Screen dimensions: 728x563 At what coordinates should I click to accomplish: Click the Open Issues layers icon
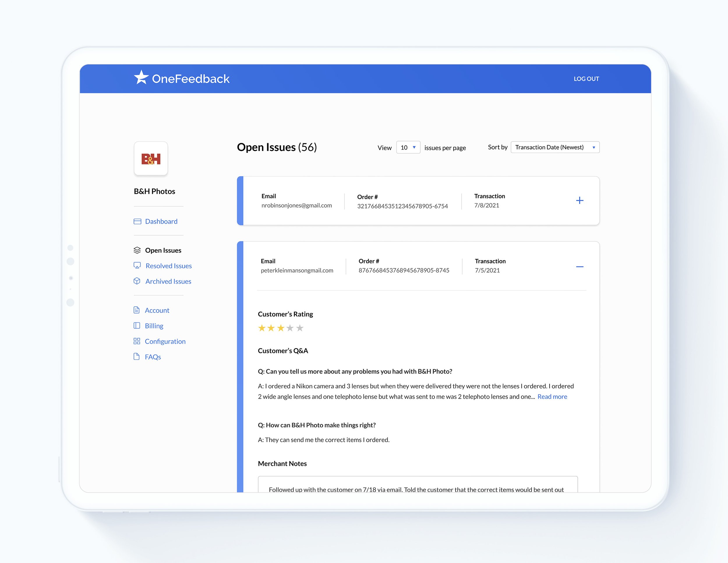(137, 250)
